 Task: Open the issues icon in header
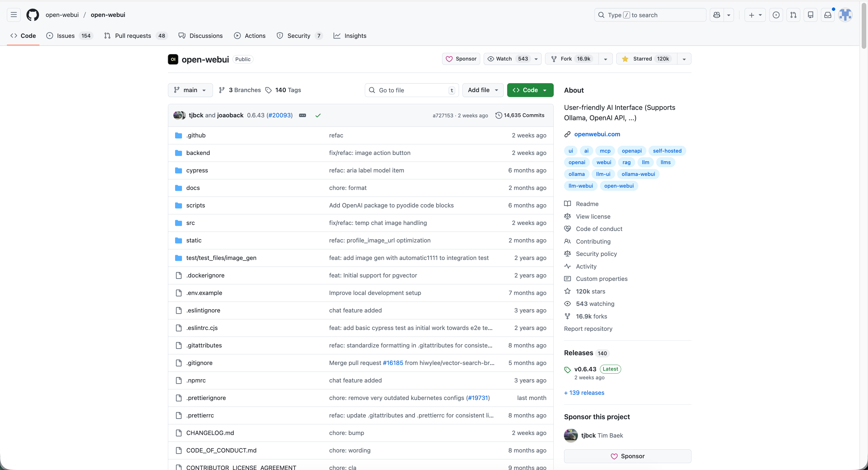776,15
